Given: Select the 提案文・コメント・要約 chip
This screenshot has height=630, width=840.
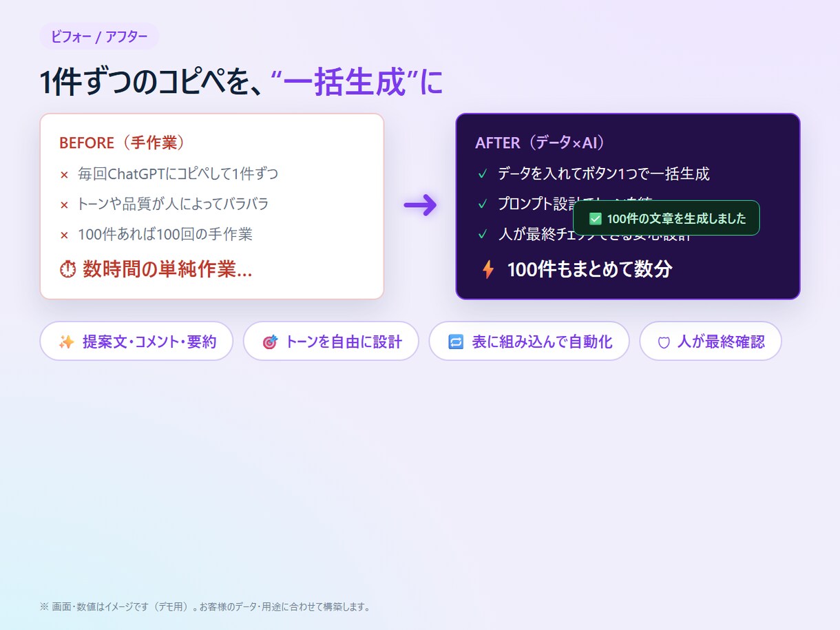Looking at the screenshot, I should click(x=136, y=341).
